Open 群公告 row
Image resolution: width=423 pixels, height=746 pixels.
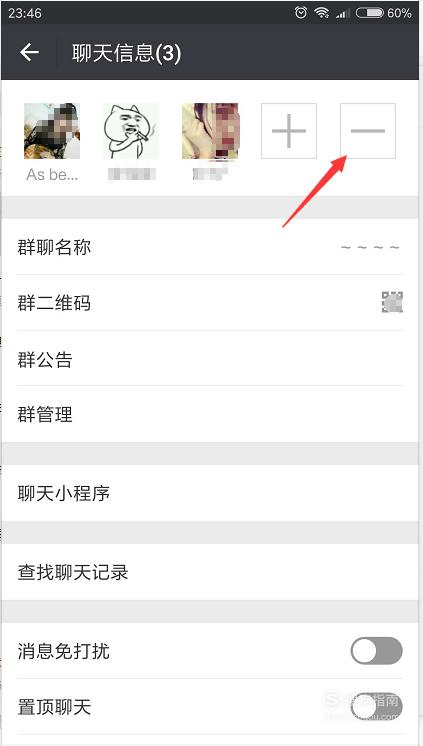coord(211,358)
